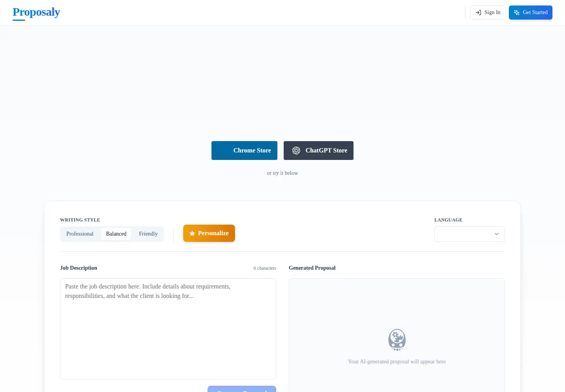Select Balanced writing style

click(116, 234)
